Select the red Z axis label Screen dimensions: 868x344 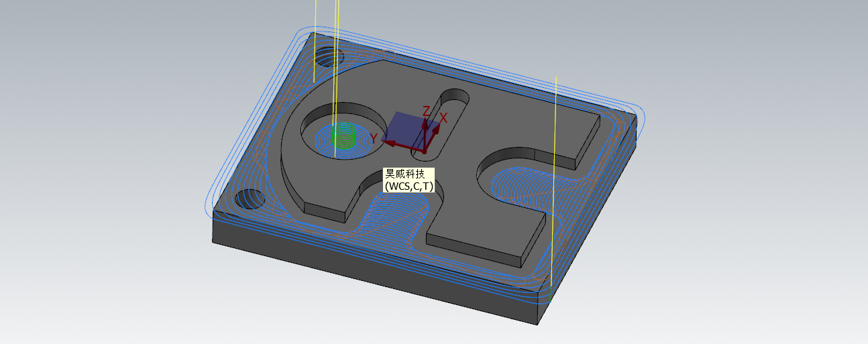(426, 111)
